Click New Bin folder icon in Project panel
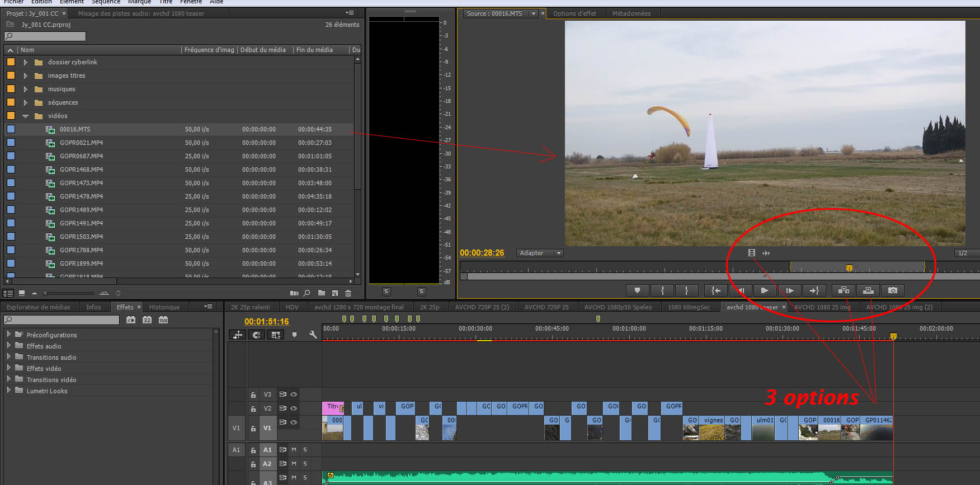This screenshot has height=485, width=980. (322, 293)
